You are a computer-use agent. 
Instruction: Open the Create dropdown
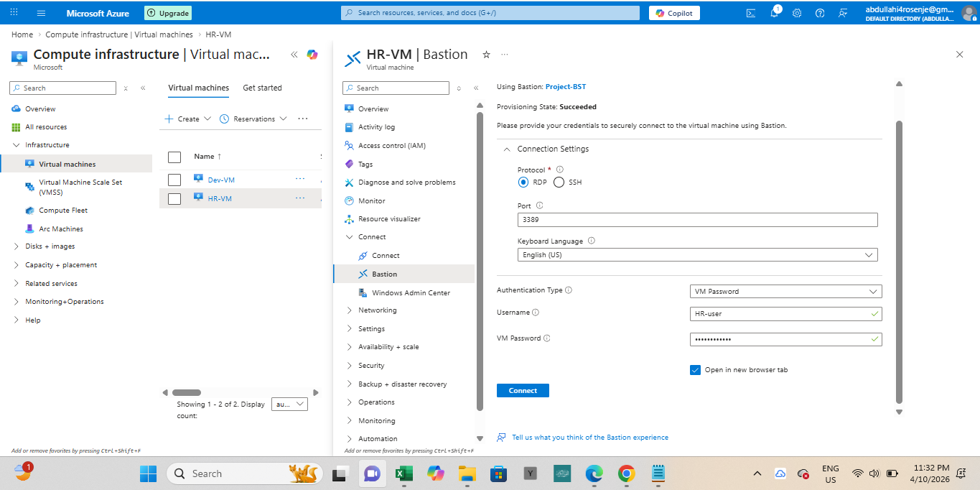(188, 119)
